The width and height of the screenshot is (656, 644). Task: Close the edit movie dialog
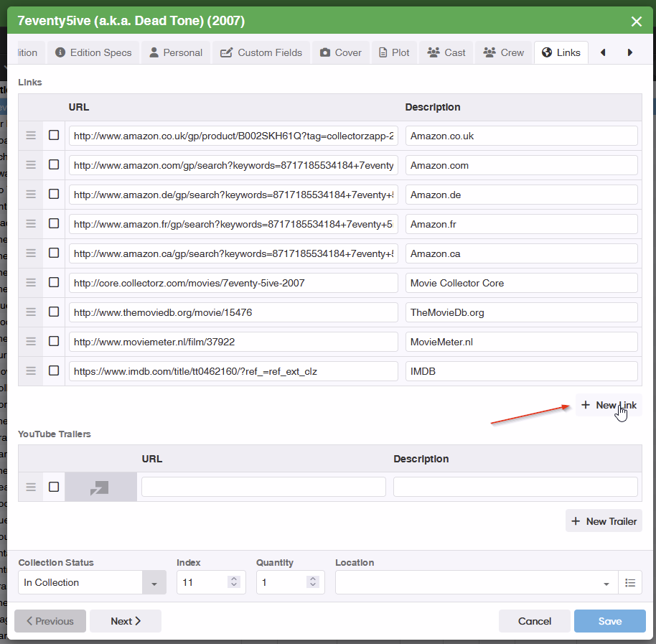(x=636, y=22)
